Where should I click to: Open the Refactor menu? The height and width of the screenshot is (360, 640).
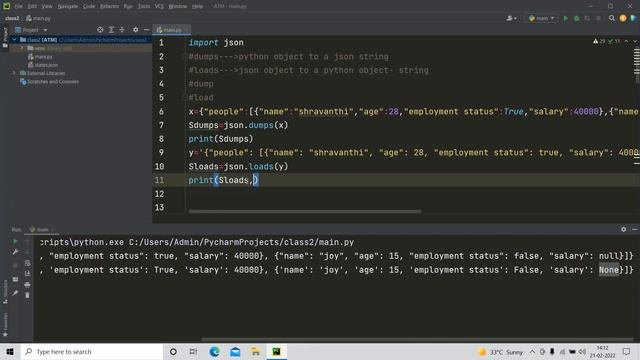(x=109, y=6)
